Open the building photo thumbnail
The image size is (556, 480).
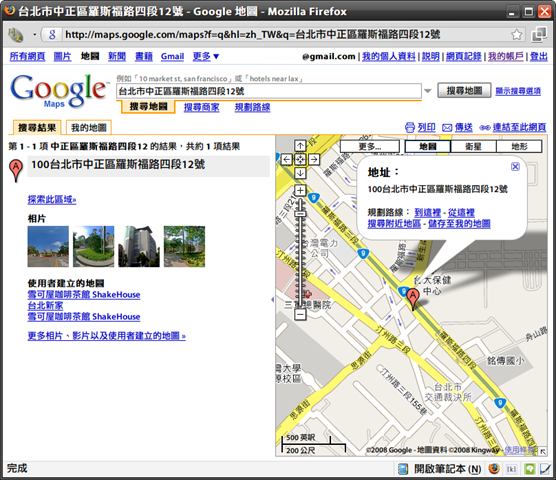pos(139,246)
